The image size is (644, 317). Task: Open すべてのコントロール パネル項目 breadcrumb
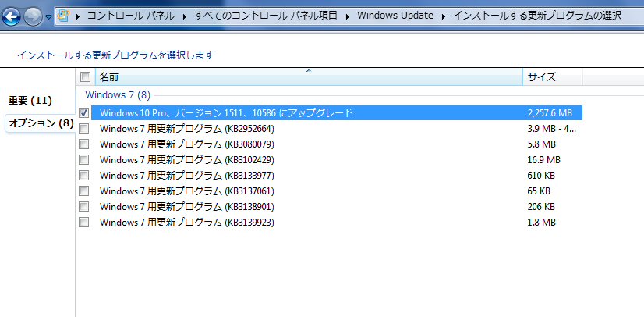[266, 16]
